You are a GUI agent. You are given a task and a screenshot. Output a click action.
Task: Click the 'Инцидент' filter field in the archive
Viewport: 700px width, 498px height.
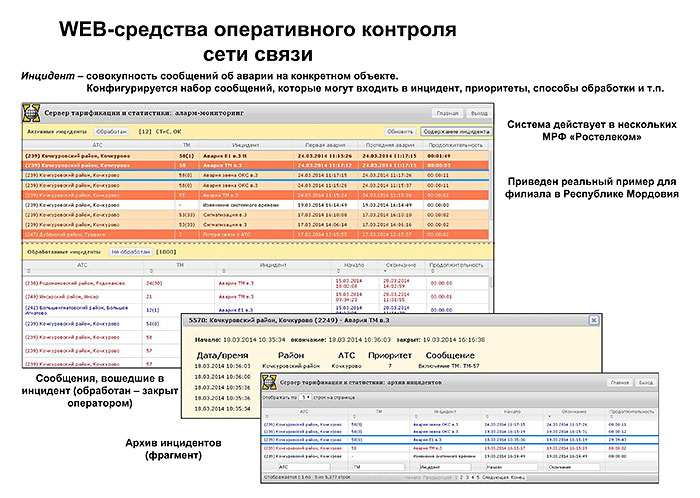click(x=445, y=467)
